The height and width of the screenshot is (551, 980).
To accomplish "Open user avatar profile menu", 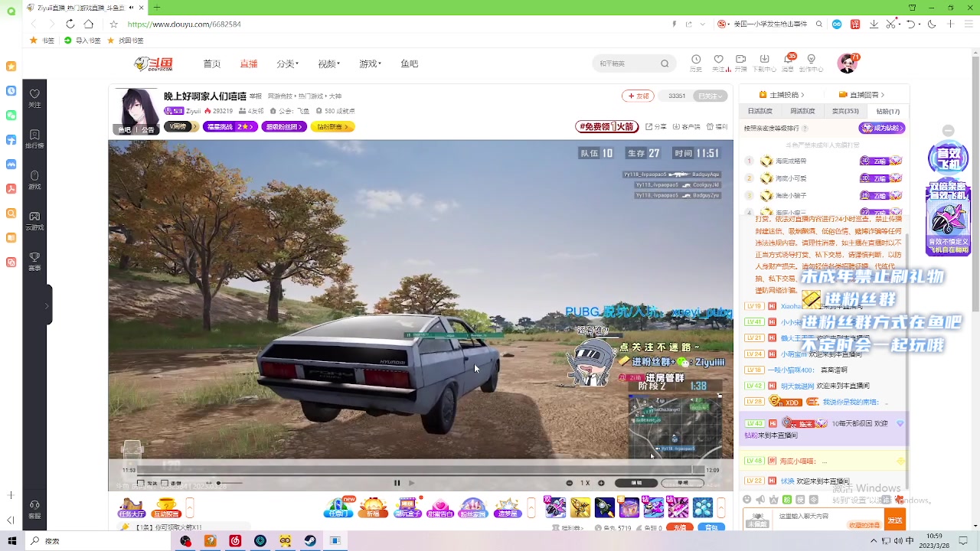I will [x=848, y=64].
